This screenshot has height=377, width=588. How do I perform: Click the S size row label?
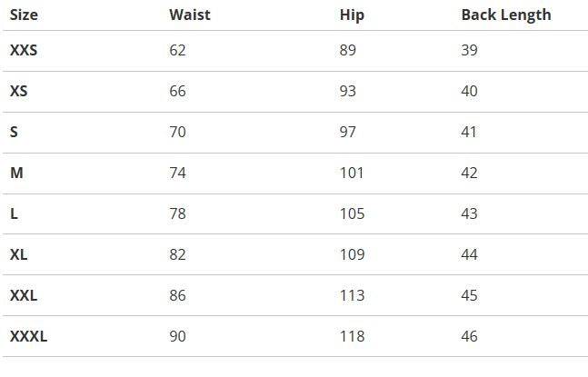(14, 132)
